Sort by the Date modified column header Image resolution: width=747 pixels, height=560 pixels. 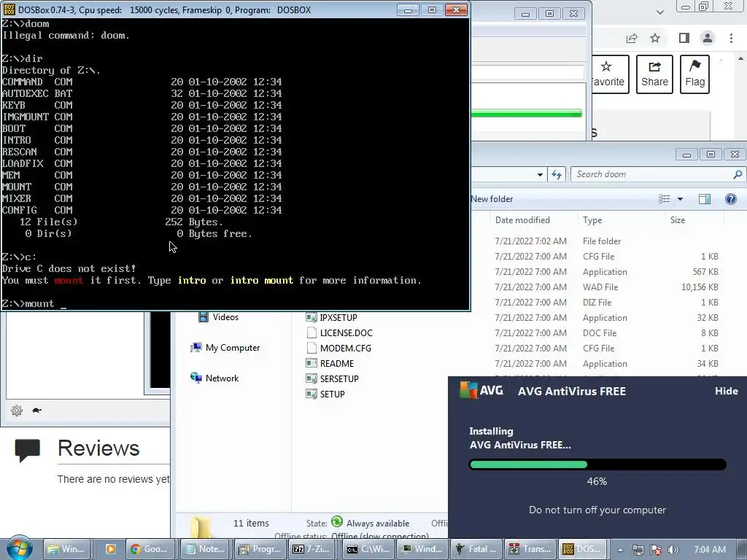click(x=522, y=220)
